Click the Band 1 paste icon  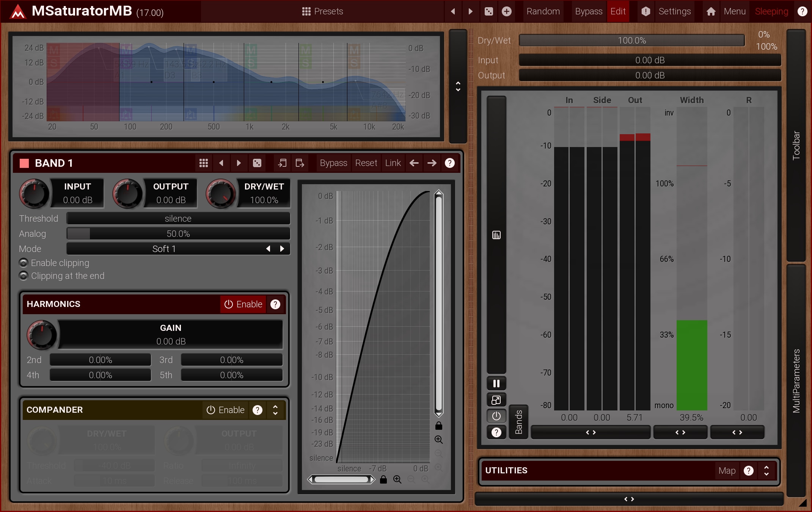click(300, 163)
